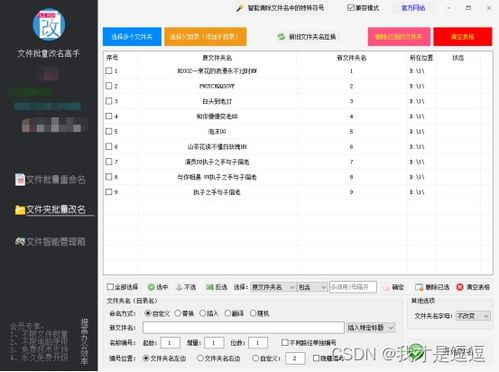Viewport: 499px width, 372px height.
Task: Click the 改 app logo icon
Action: pyautogui.click(x=49, y=25)
